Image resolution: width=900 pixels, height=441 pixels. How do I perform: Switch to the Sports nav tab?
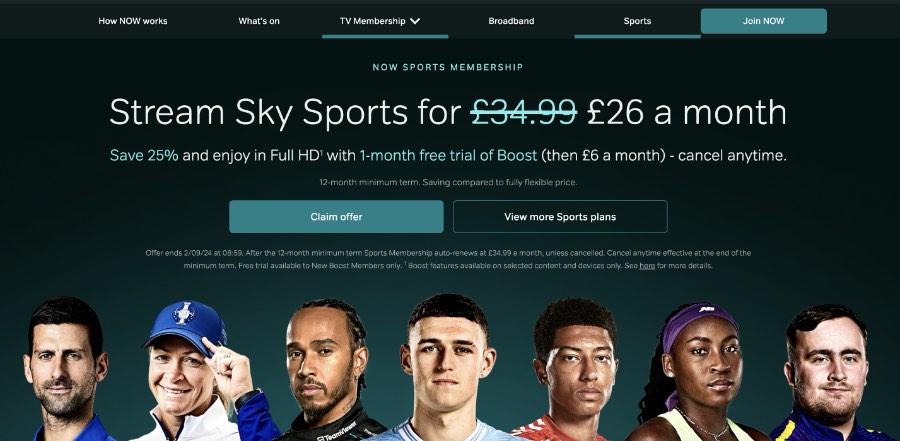tap(637, 21)
